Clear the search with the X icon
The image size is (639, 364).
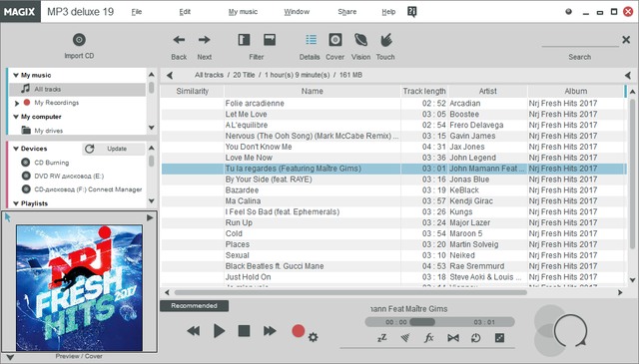pyautogui.click(x=626, y=40)
